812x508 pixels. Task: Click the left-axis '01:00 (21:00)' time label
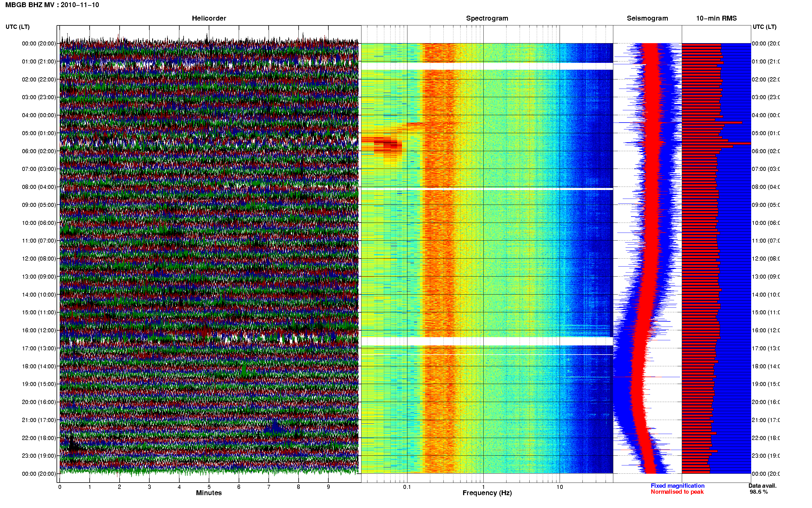(39, 61)
